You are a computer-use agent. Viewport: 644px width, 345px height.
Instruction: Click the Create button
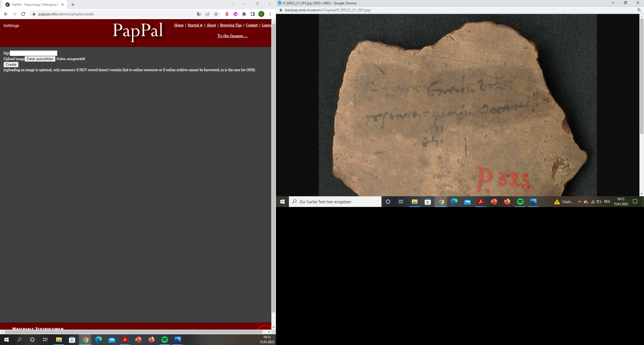(x=11, y=64)
